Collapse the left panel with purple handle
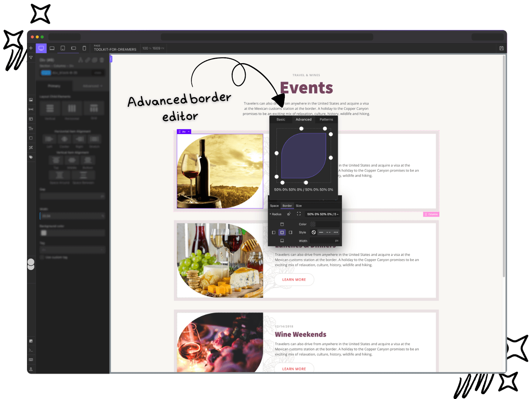The height and width of the screenshot is (399, 532). tap(111, 59)
